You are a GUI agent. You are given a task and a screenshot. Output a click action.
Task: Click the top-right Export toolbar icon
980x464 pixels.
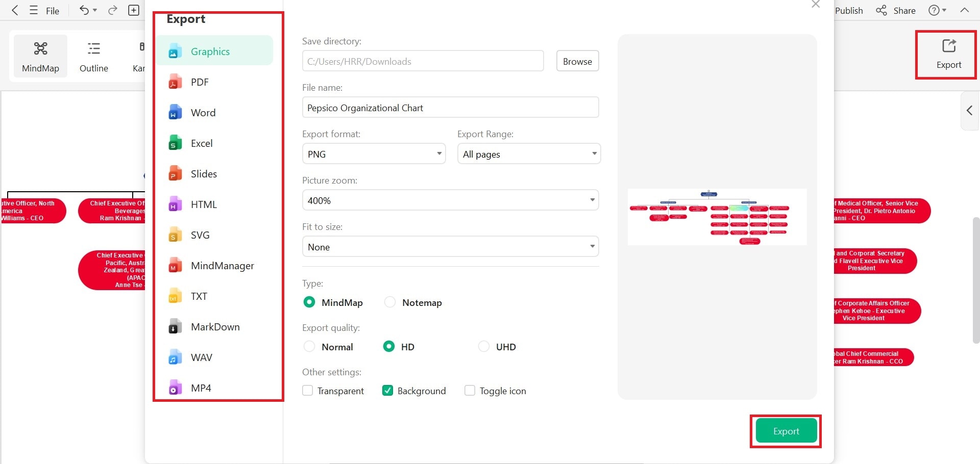click(x=948, y=54)
